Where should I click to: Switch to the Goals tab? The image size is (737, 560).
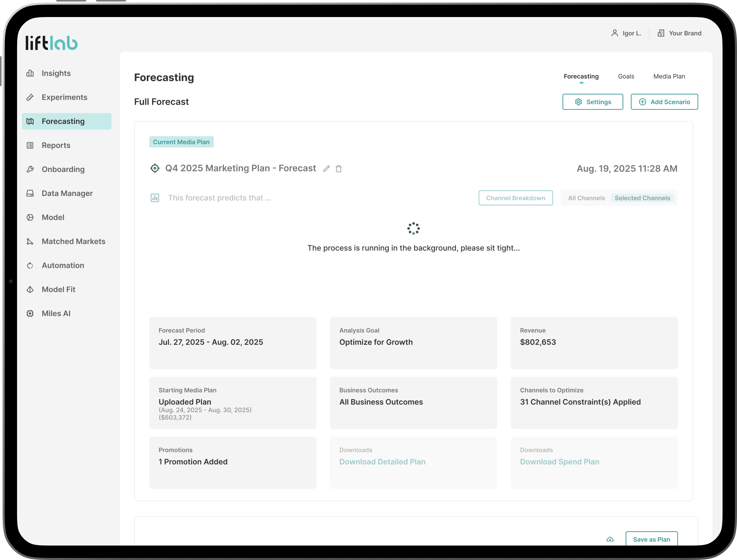[626, 76]
